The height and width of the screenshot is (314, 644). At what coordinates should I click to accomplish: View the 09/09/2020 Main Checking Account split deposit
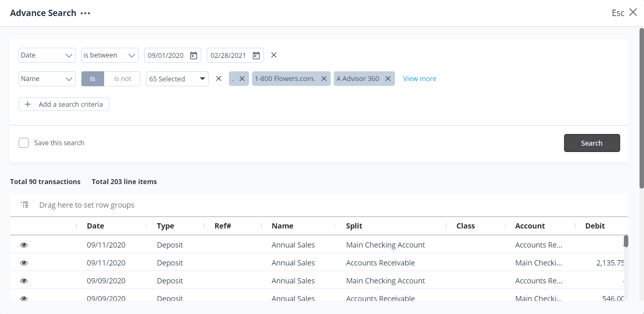[24, 281]
